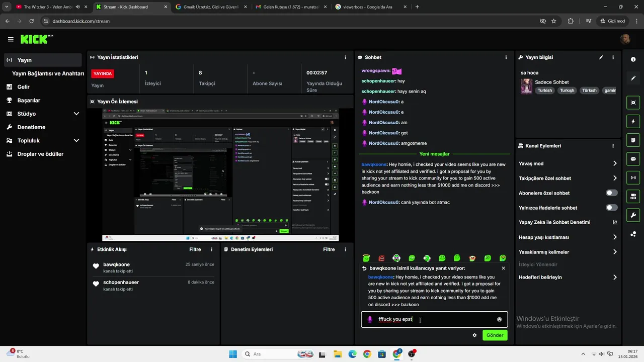Open the Denetim Eylemleri three-dot menu

click(x=345, y=249)
